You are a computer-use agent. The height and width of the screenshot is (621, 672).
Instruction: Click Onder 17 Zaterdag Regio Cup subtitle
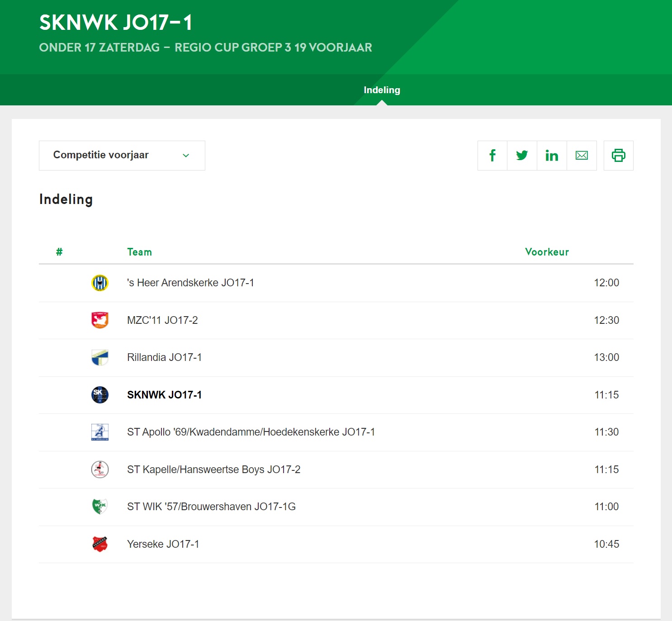click(x=206, y=47)
